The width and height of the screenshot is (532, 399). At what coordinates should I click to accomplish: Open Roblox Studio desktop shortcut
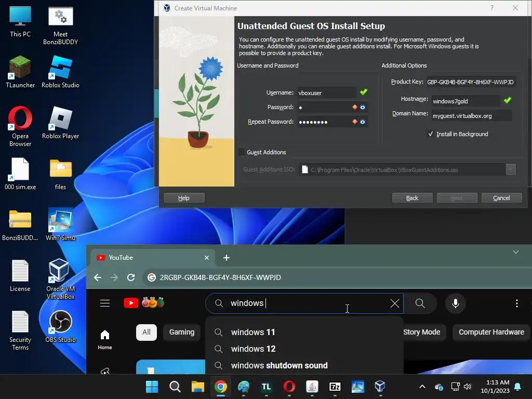tap(60, 72)
